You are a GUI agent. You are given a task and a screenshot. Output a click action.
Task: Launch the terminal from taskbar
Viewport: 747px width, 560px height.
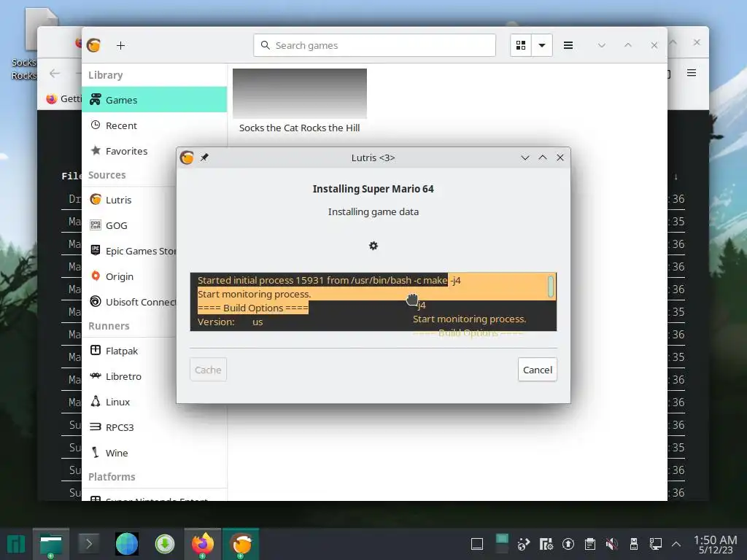pyautogui.click(x=88, y=544)
